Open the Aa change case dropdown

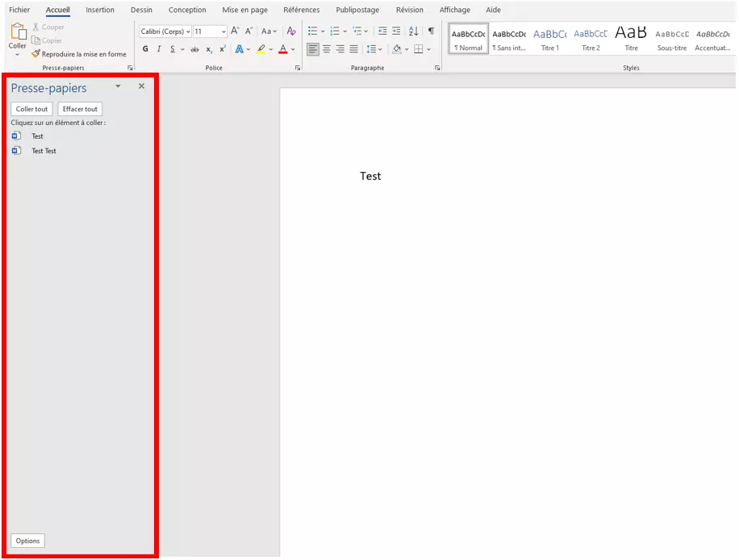pos(269,31)
